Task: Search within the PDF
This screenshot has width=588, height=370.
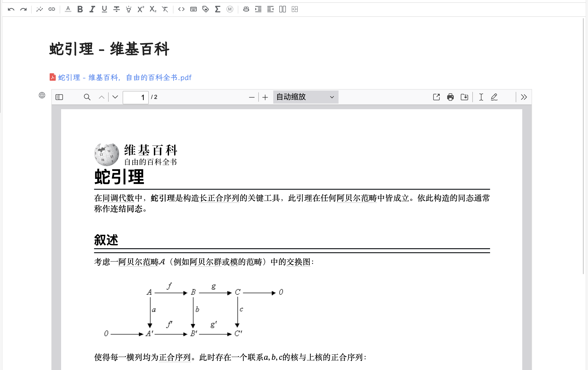Action: coord(87,97)
